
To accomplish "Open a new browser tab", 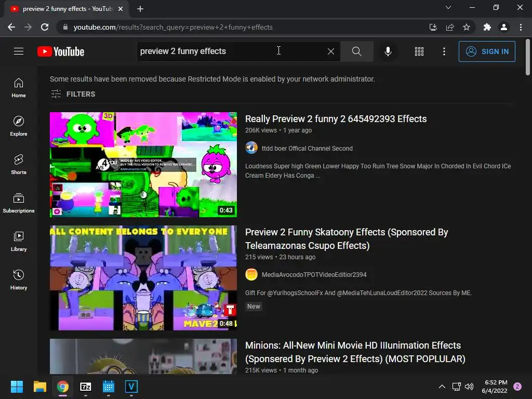I will coord(140,9).
